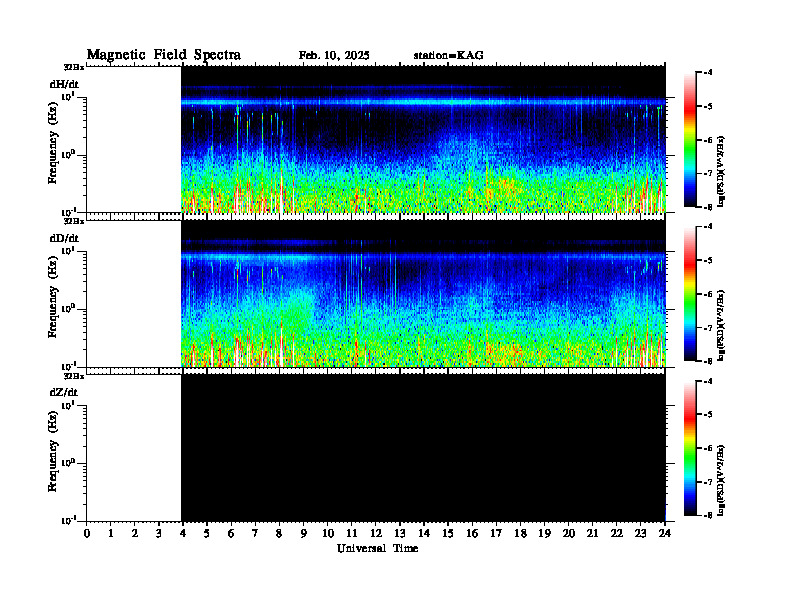Click hour tick label "21" on time axis
Viewport: 792px width, 612px height.
(x=593, y=533)
